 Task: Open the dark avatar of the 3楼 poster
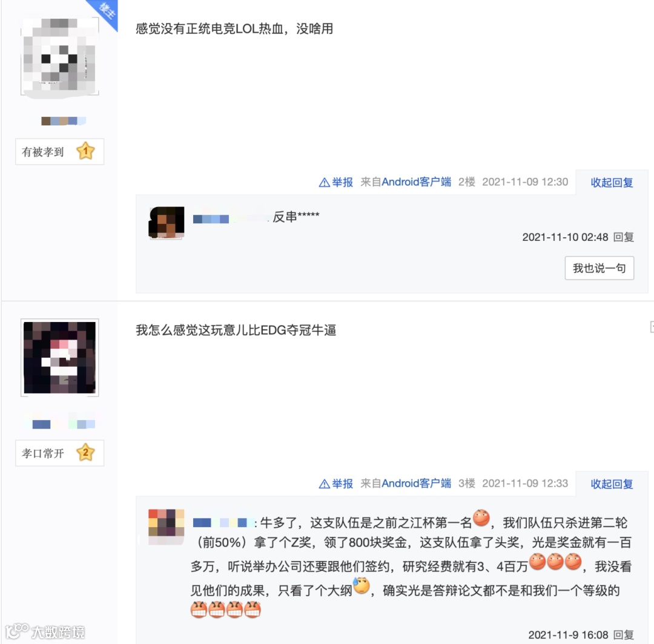click(59, 358)
